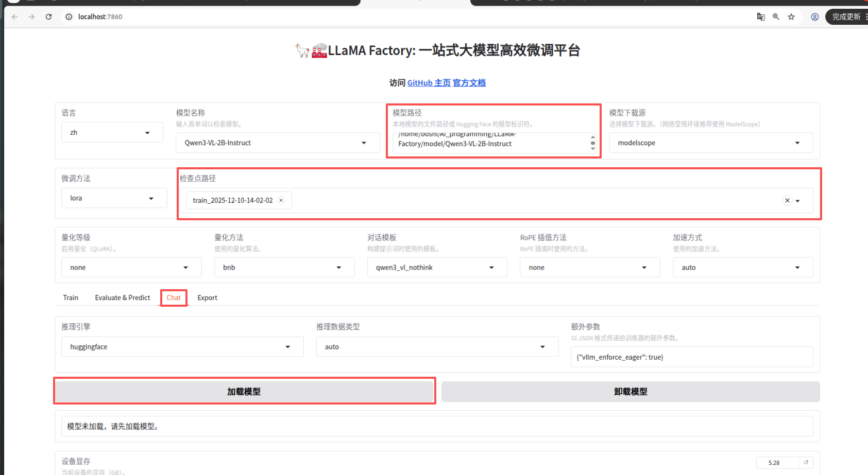Click 加载模型 load model button
868x475 pixels.
pyautogui.click(x=244, y=392)
